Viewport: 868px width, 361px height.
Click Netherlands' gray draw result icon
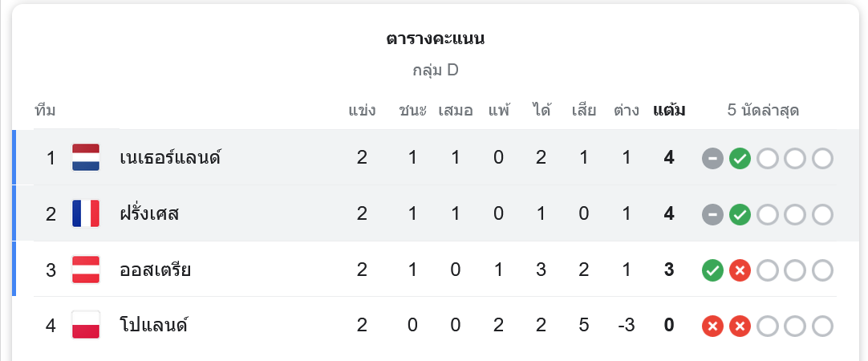pos(712,159)
